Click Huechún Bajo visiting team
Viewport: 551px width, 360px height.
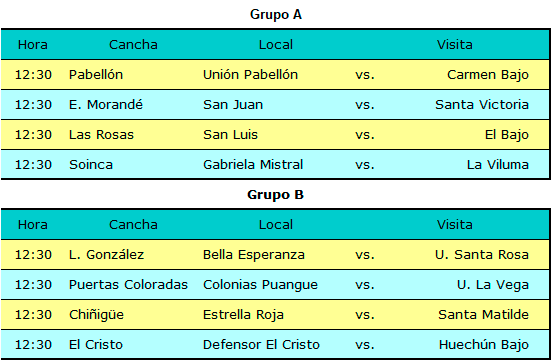coord(484,345)
